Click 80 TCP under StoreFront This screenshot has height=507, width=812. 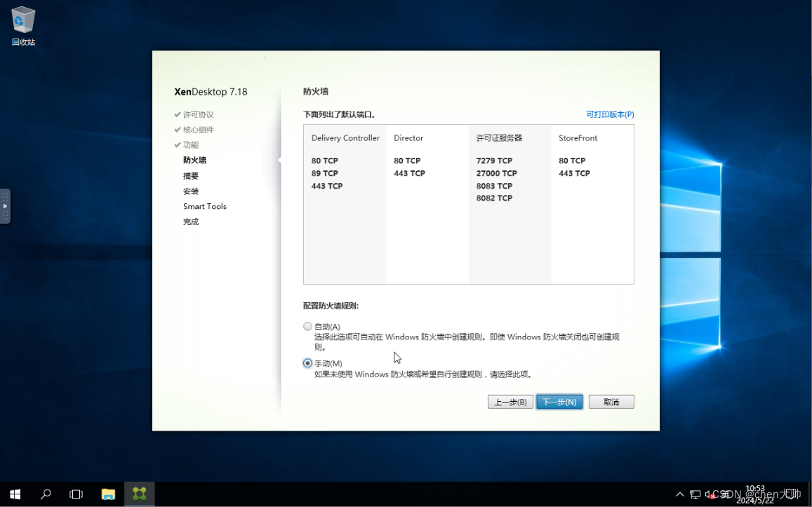tap(572, 161)
